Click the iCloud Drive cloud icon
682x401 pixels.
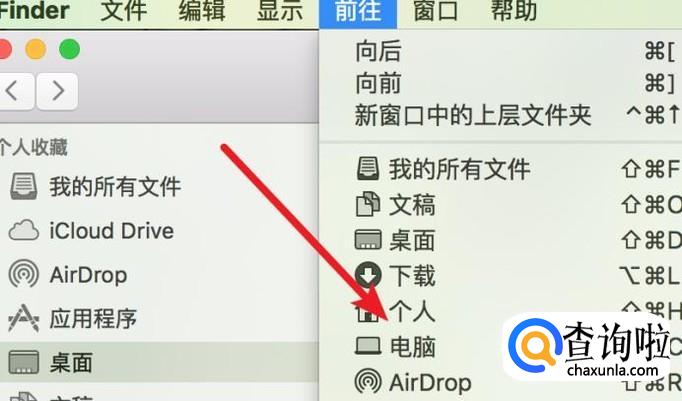pos(24,231)
